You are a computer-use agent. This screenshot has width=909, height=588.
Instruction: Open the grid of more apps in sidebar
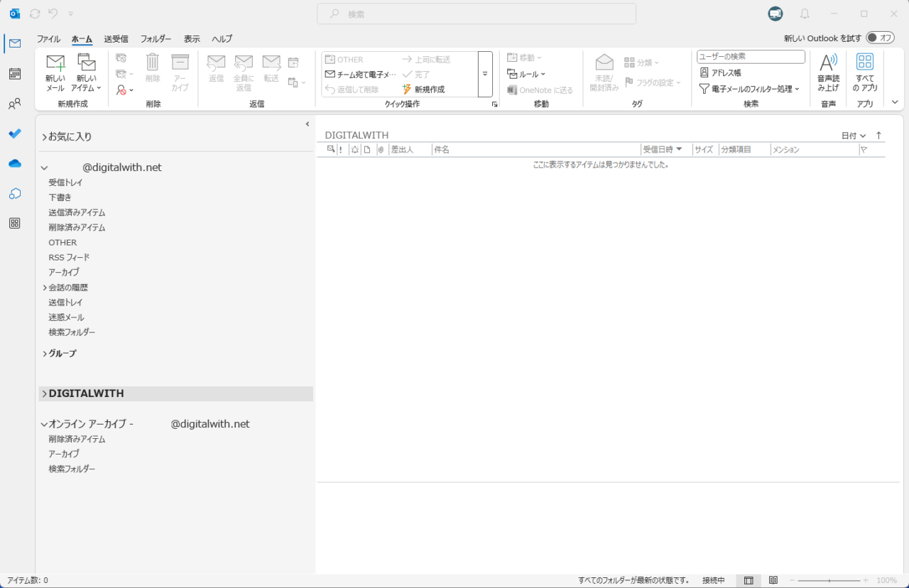[x=14, y=223]
